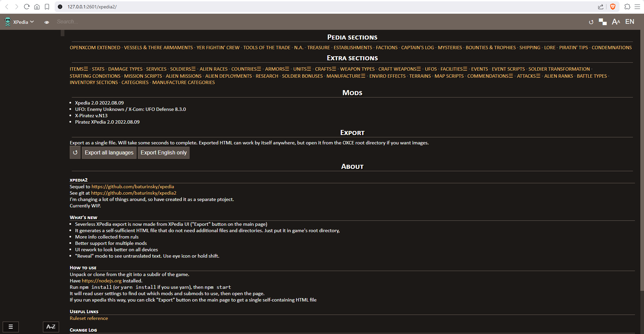The image size is (644, 334).
Task: Click the browser forward arrow
Action: click(16, 7)
